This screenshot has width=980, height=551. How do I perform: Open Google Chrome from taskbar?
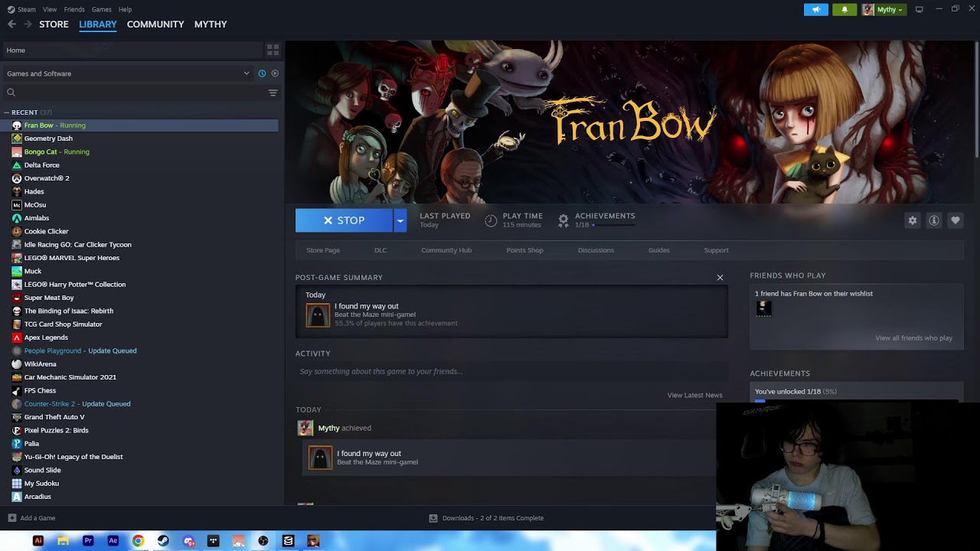tap(138, 541)
